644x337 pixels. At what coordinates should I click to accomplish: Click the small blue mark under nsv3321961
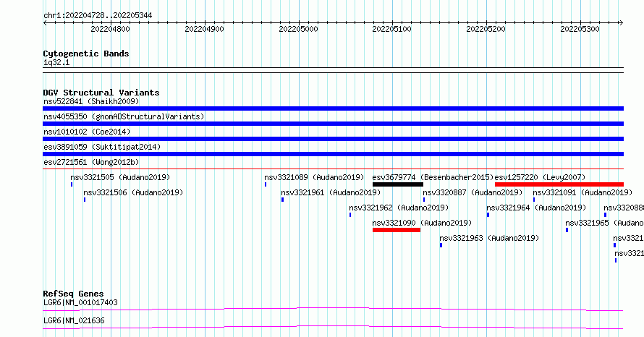point(283,200)
